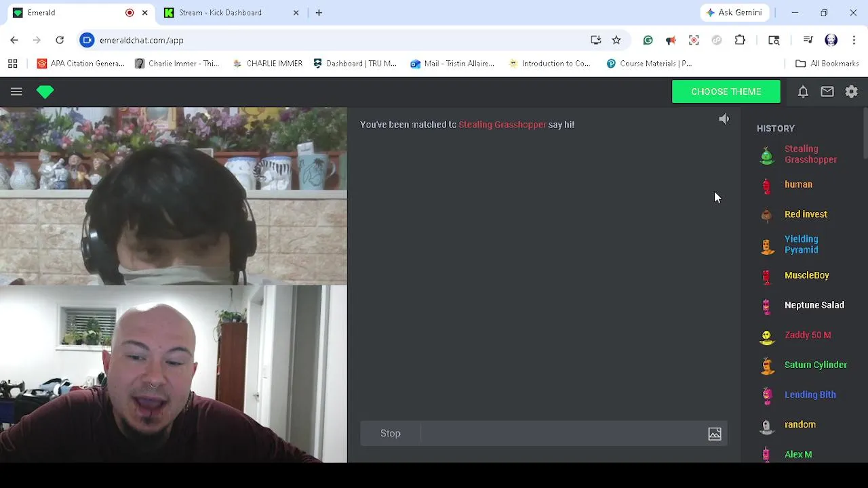Click the green Emerald gem logo
The image size is (868, 488).
[45, 91]
